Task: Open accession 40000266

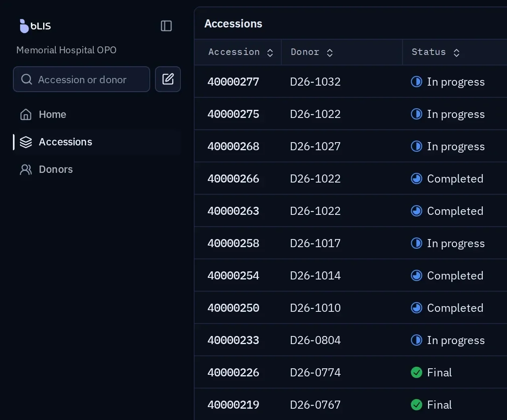Action: [x=233, y=178]
